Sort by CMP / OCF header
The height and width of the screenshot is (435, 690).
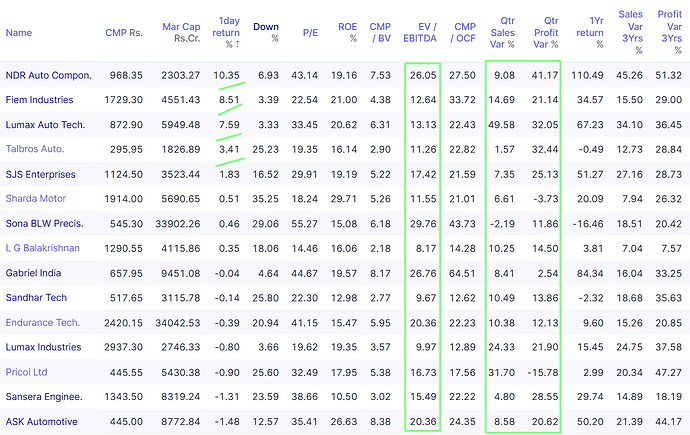click(x=463, y=33)
